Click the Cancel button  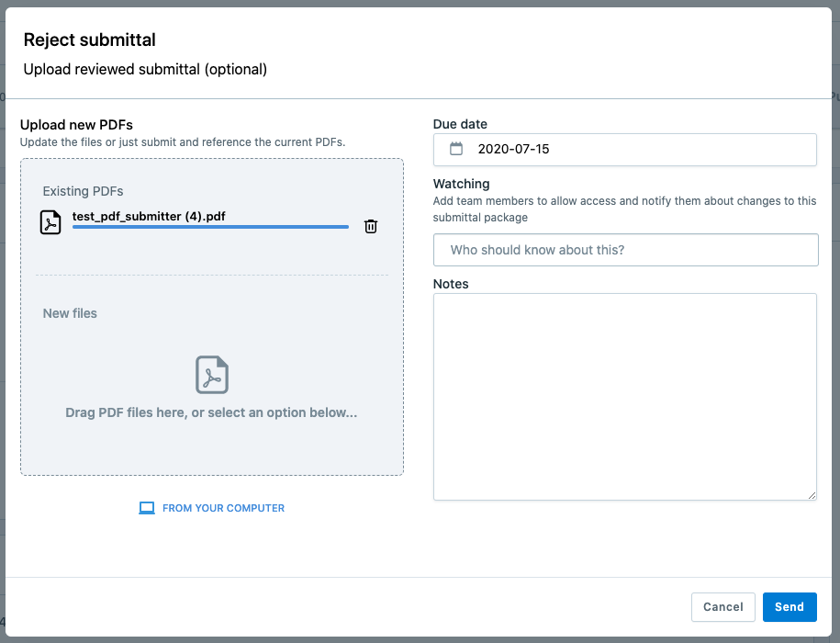[723, 607]
